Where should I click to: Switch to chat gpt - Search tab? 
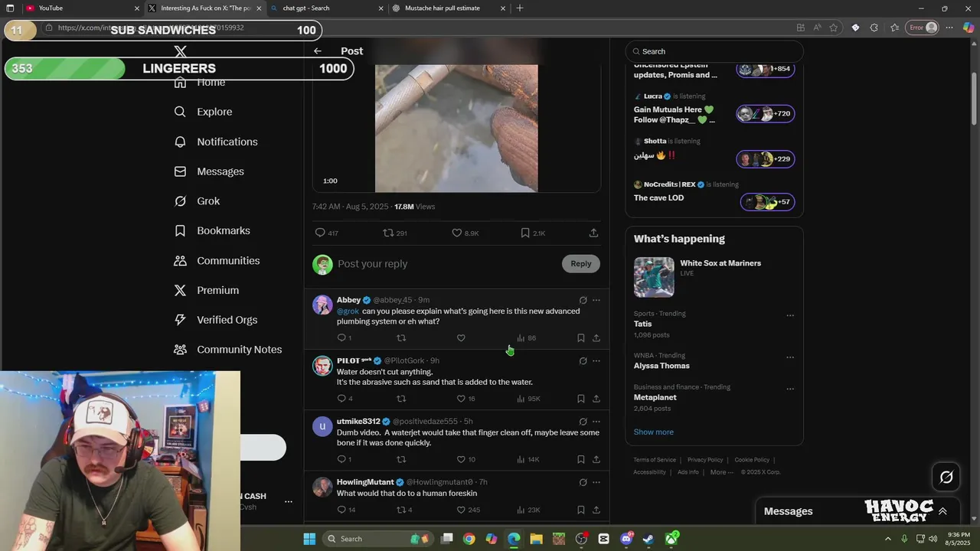coord(325,8)
